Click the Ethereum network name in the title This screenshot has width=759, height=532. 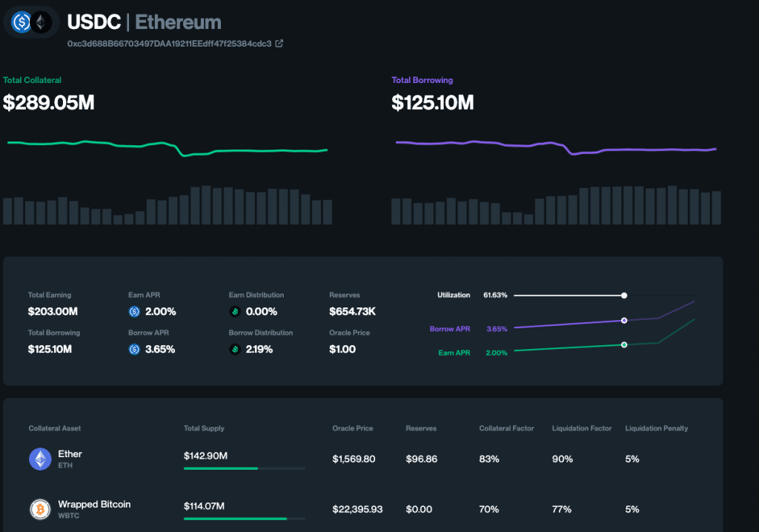[178, 22]
